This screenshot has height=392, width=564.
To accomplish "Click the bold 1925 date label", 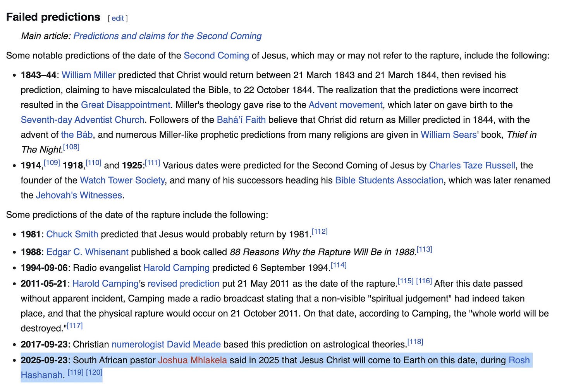I will pyautogui.click(x=132, y=166).
